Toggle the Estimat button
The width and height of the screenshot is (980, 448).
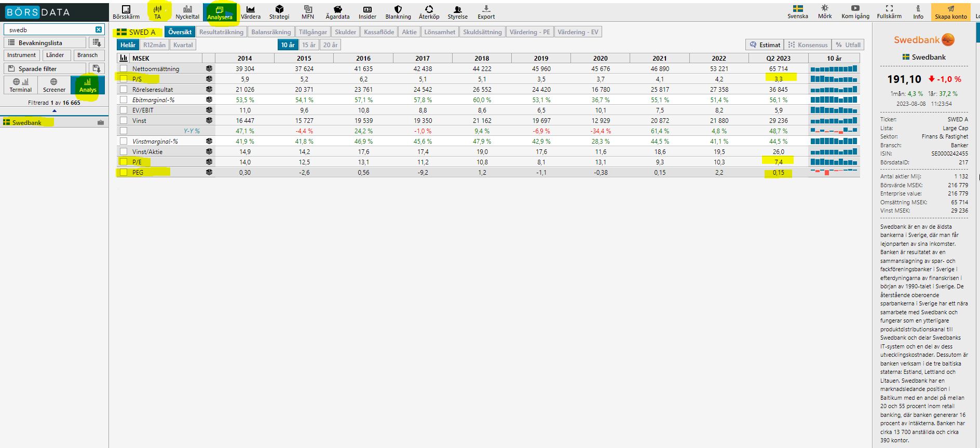(765, 45)
